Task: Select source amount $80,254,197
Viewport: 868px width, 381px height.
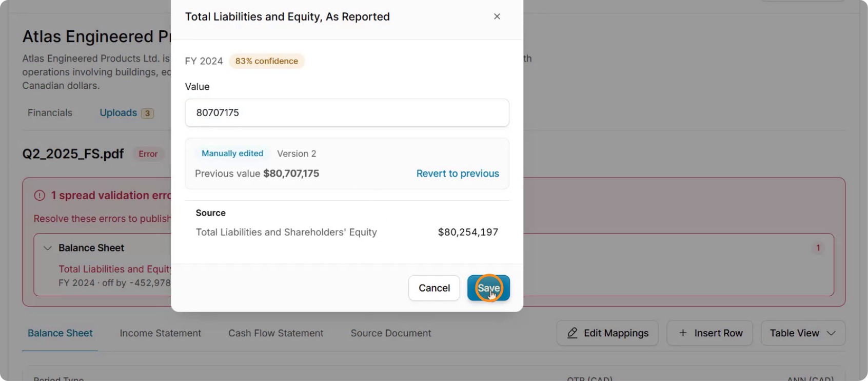Action: tap(468, 232)
